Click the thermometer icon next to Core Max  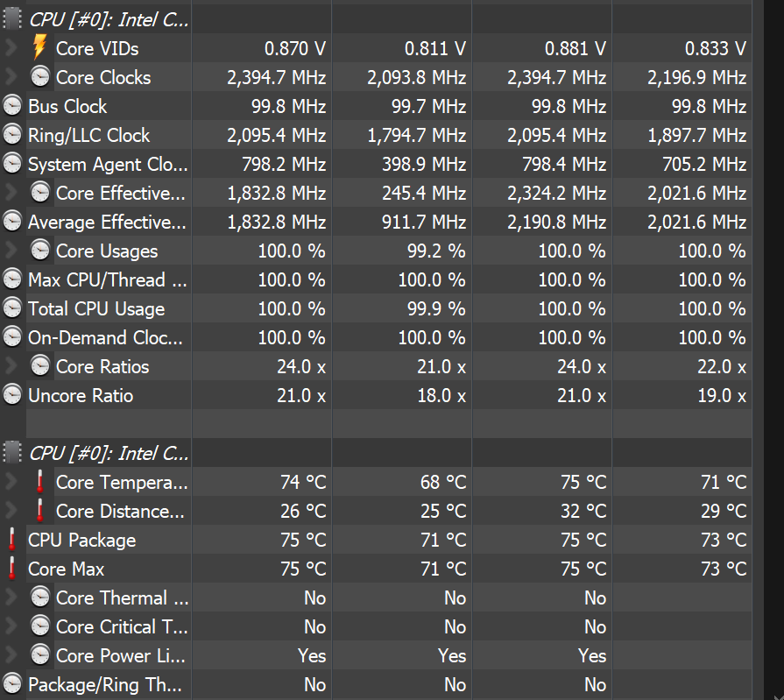pos(12,569)
